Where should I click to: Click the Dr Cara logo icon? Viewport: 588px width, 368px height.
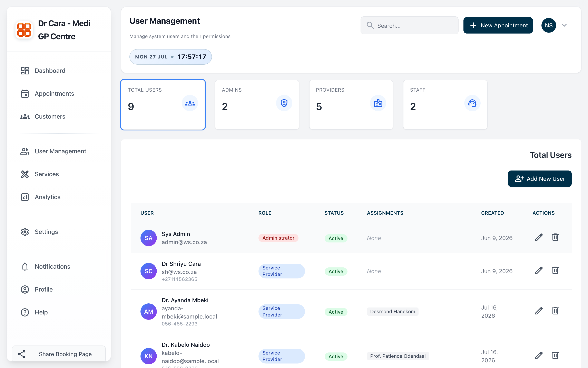pyautogui.click(x=24, y=30)
